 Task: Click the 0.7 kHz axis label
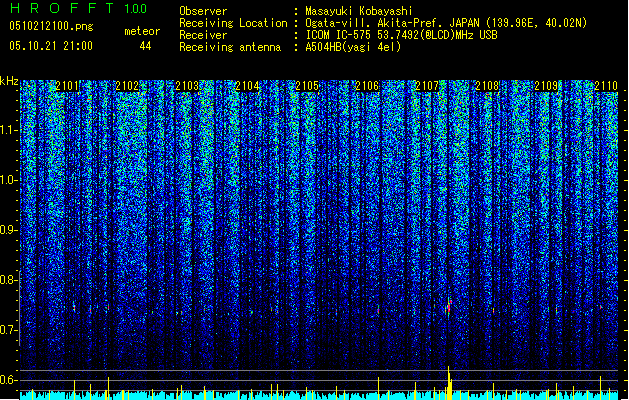tap(9, 330)
